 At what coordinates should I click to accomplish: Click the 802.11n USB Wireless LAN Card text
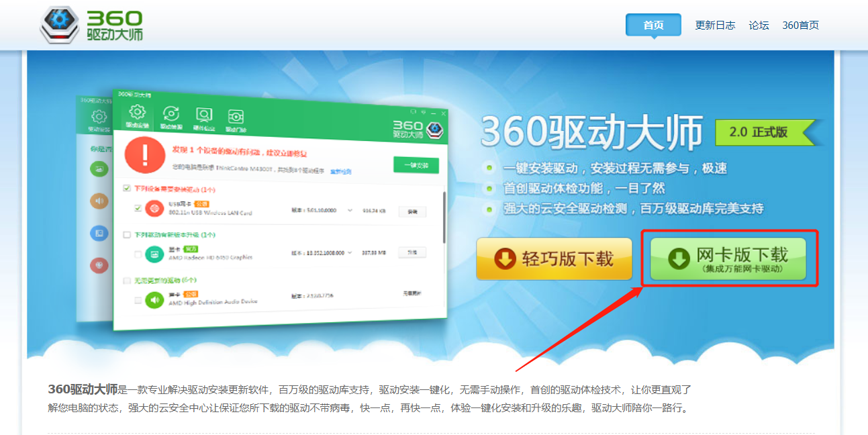210,213
